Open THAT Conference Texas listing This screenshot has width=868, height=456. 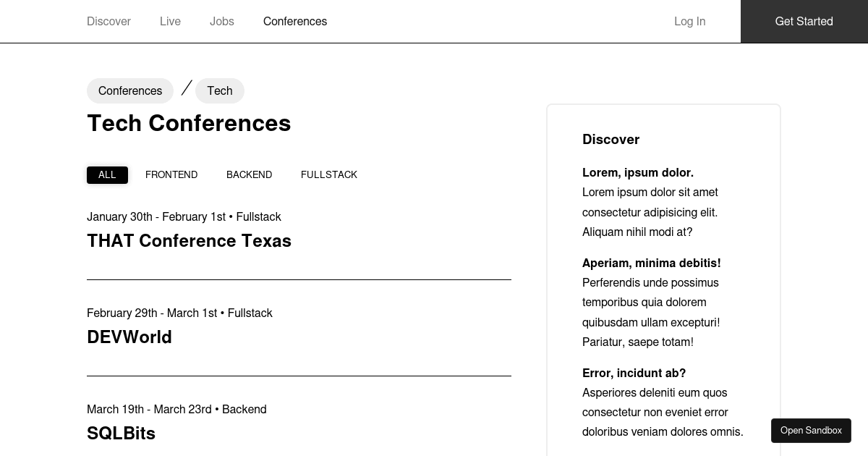189,240
